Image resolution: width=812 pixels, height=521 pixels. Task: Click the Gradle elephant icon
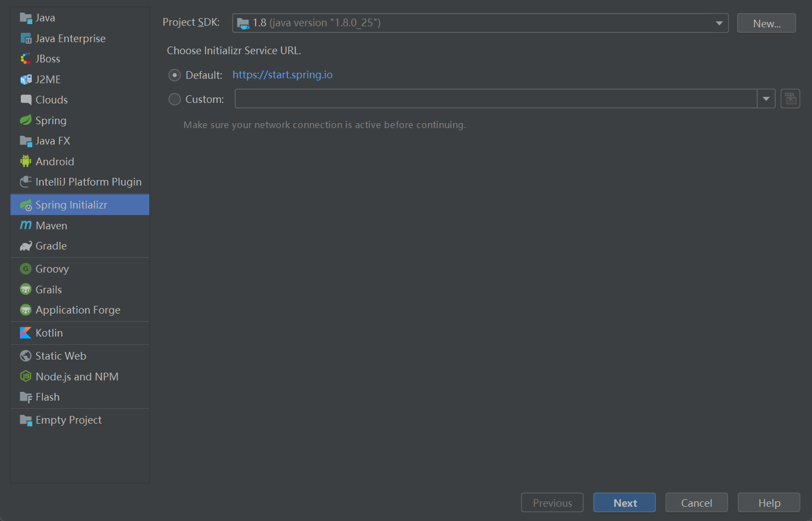tap(26, 246)
